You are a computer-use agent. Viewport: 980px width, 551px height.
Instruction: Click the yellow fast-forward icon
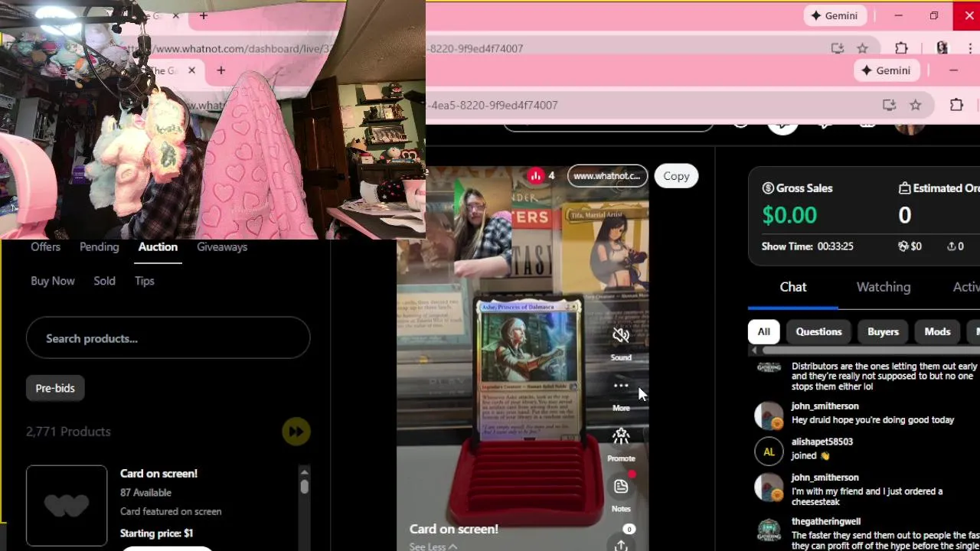[x=296, y=432]
